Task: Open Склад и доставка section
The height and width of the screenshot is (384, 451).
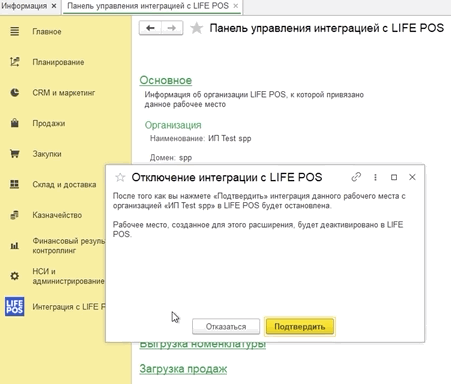Action: (64, 184)
